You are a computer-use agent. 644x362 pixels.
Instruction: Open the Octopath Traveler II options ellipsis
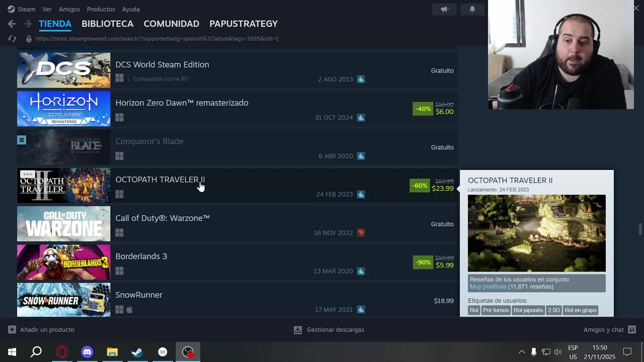pyautogui.click(x=27, y=174)
